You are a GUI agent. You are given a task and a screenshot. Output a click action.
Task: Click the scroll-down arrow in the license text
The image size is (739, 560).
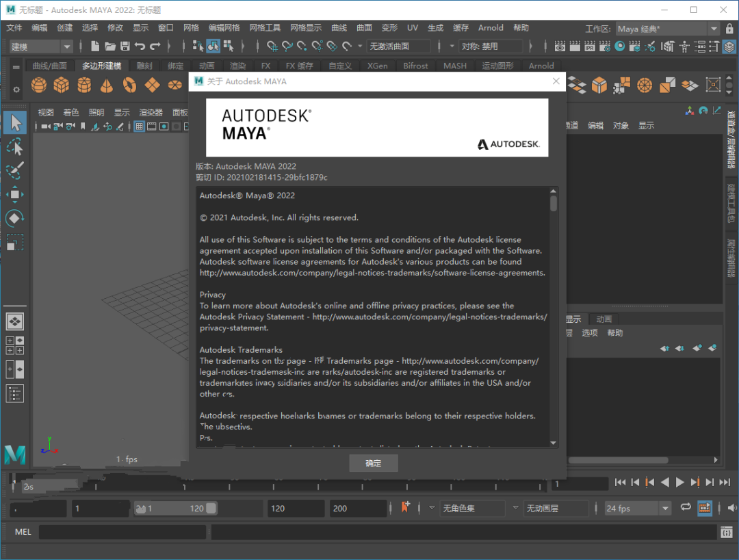coord(554,442)
